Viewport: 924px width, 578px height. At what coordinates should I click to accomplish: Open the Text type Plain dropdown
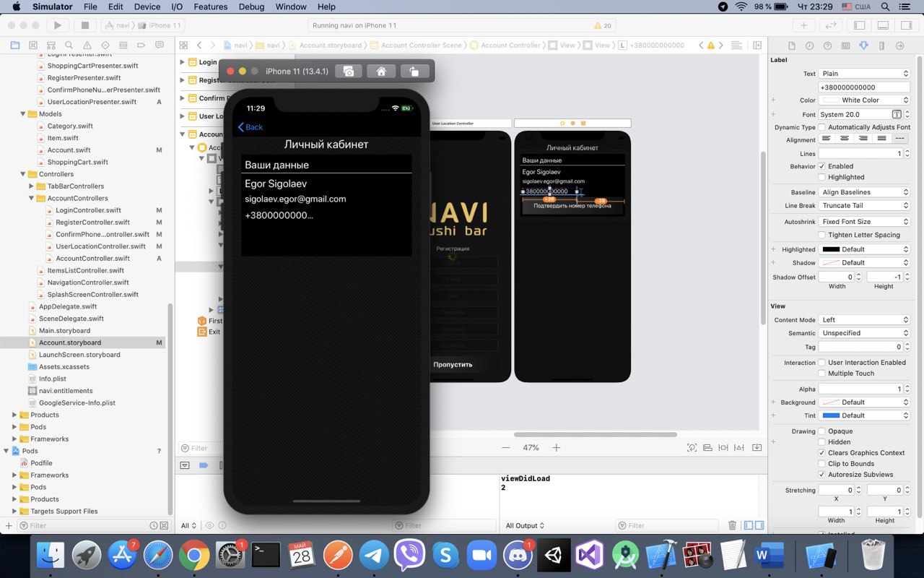coord(864,74)
